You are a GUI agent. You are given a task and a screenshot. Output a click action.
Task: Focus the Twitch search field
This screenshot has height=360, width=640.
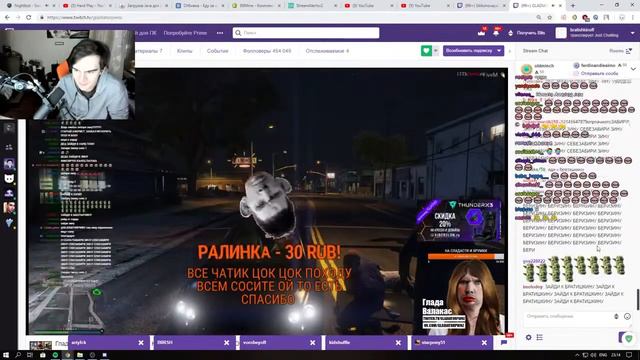[x=306, y=33]
